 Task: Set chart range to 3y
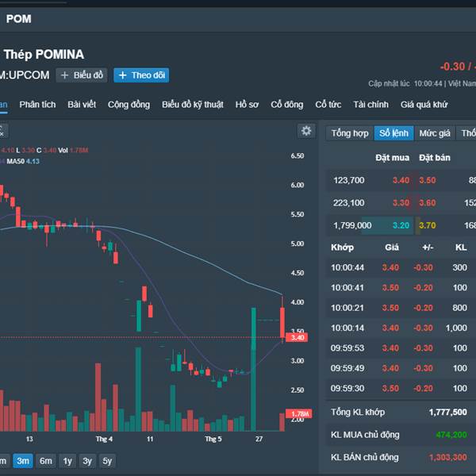pyautogui.click(x=87, y=461)
